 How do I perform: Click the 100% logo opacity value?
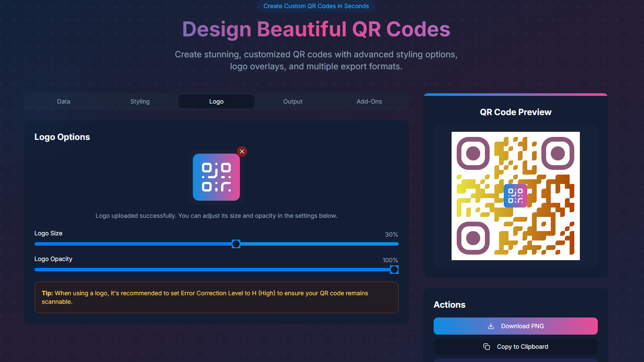[390, 260]
